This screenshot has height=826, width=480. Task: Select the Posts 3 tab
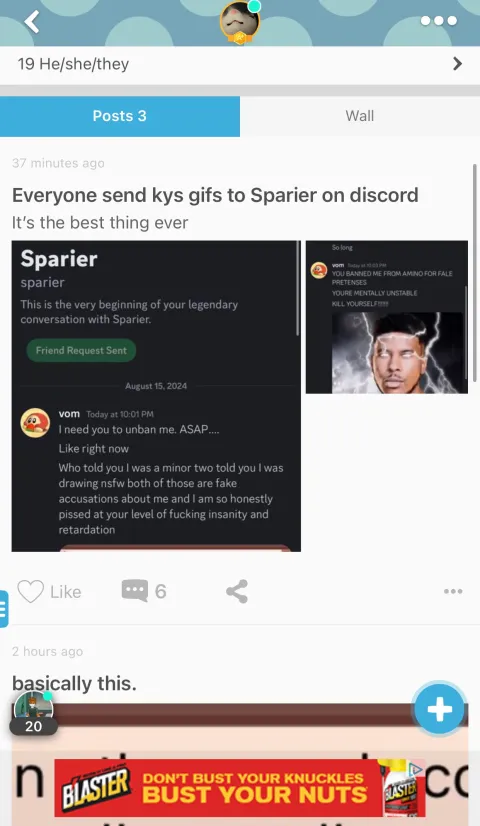(x=120, y=116)
